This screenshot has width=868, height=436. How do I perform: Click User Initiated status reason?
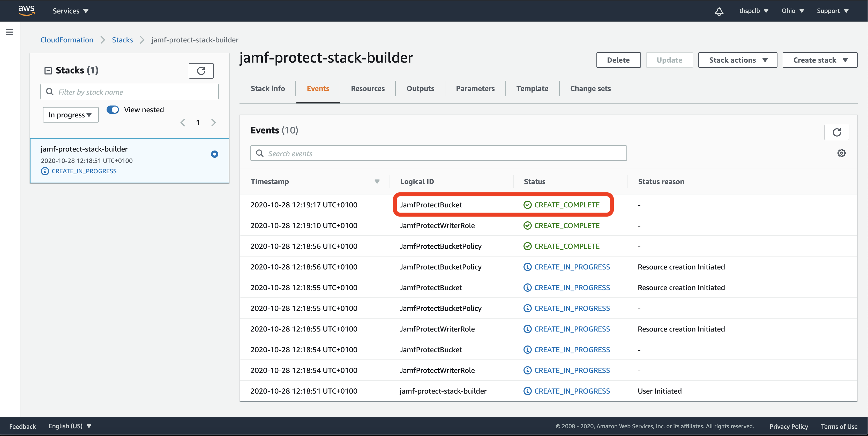(660, 391)
